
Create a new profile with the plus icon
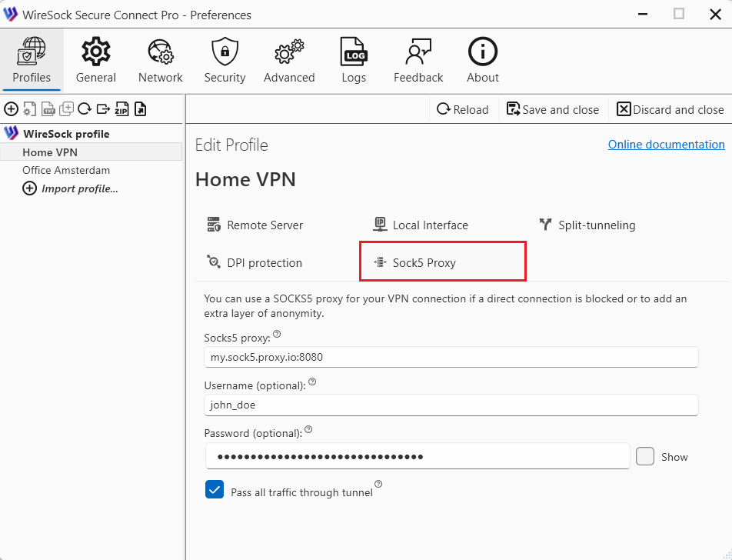(11, 108)
